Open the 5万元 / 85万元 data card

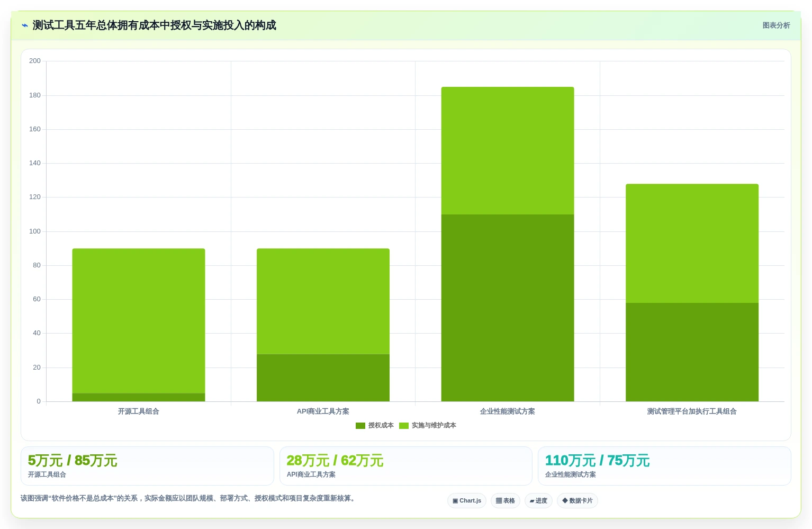147,466
